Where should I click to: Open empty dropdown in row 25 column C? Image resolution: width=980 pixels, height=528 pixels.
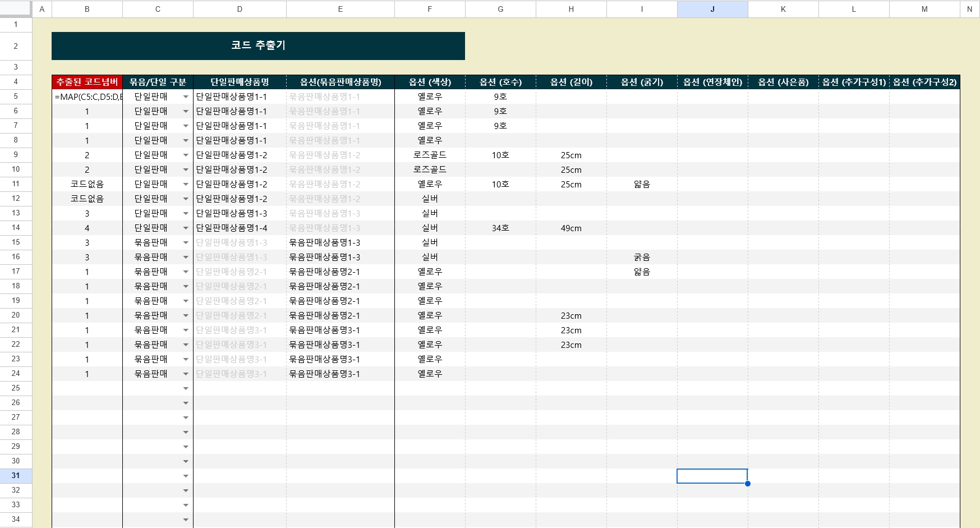point(186,389)
